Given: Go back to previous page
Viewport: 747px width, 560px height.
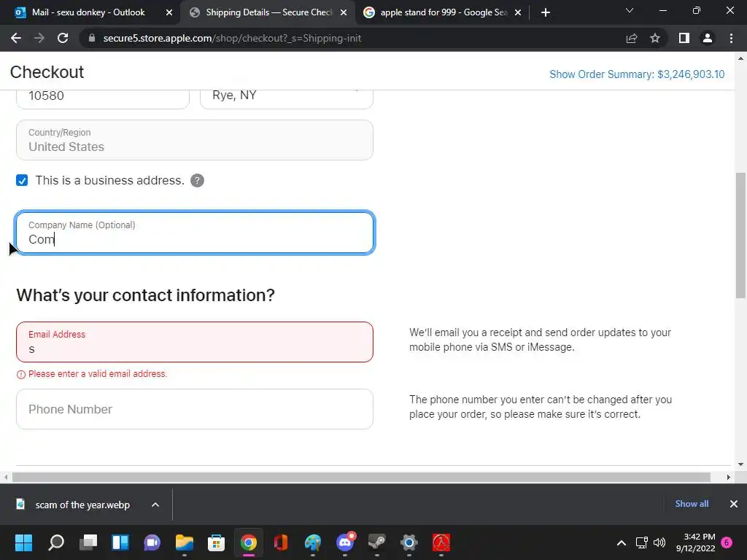Looking at the screenshot, I should [x=16, y=38].
